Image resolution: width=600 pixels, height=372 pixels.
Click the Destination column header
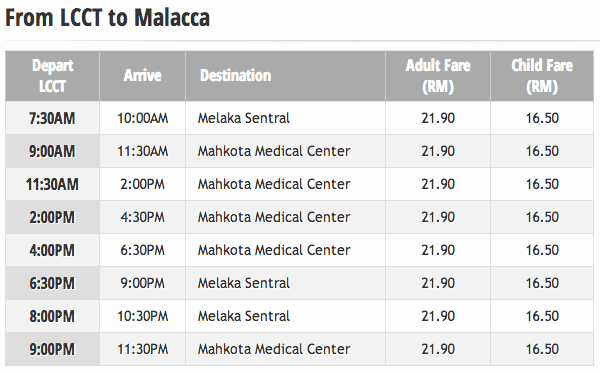pos(285,76)
